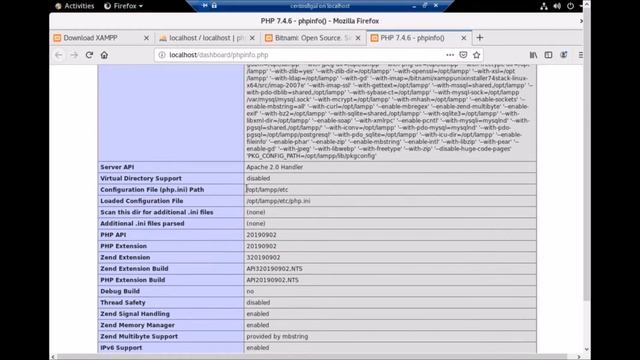The height and width of the screenshot is (360, 640).
Task: Click Loaded Configuration File label
Action: [x=142, y=201]
